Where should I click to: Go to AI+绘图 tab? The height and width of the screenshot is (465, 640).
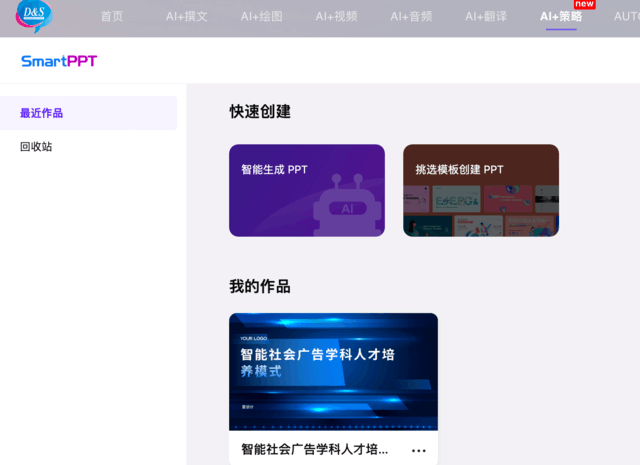262,16
